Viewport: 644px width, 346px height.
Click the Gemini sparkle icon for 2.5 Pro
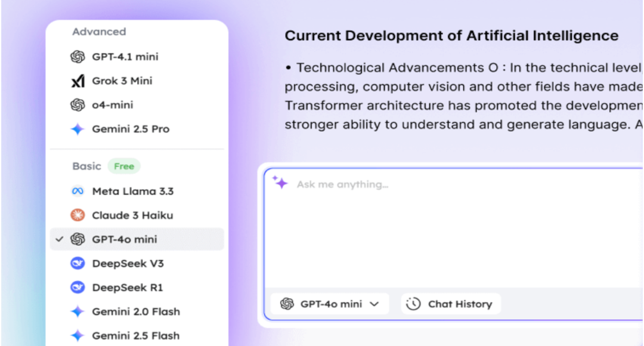coord(78,129)
